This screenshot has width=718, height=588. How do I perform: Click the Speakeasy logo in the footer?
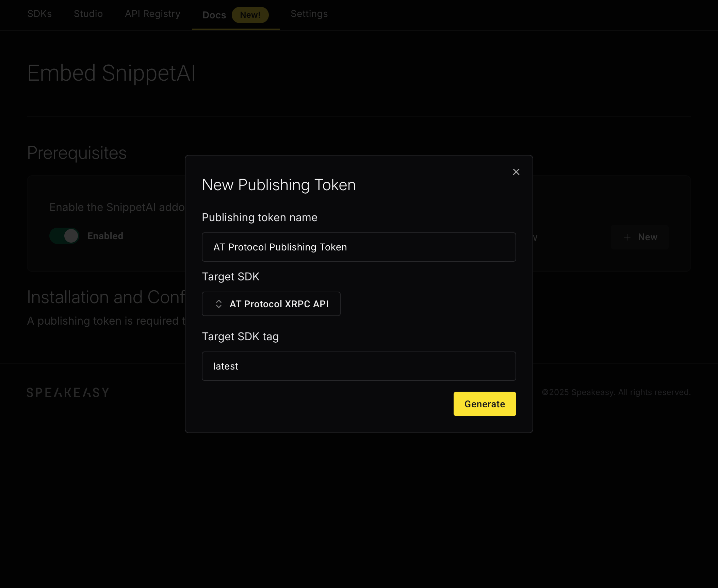tap(68, 392)
